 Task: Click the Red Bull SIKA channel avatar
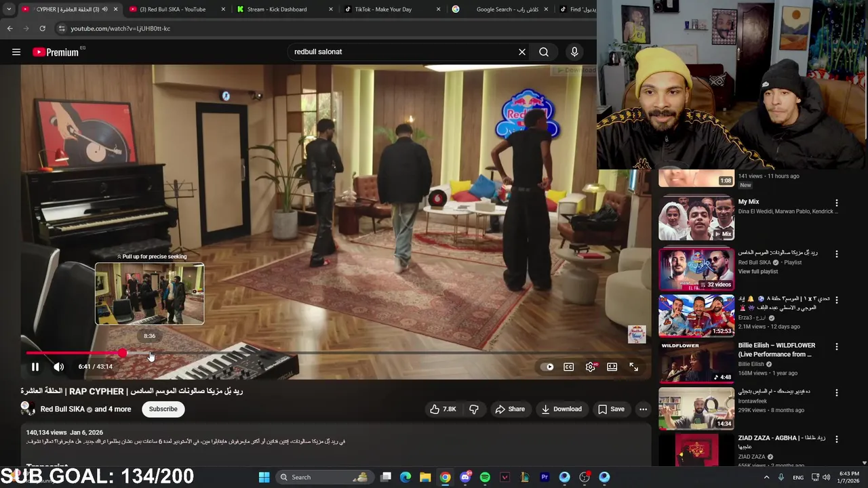(28, 409)
